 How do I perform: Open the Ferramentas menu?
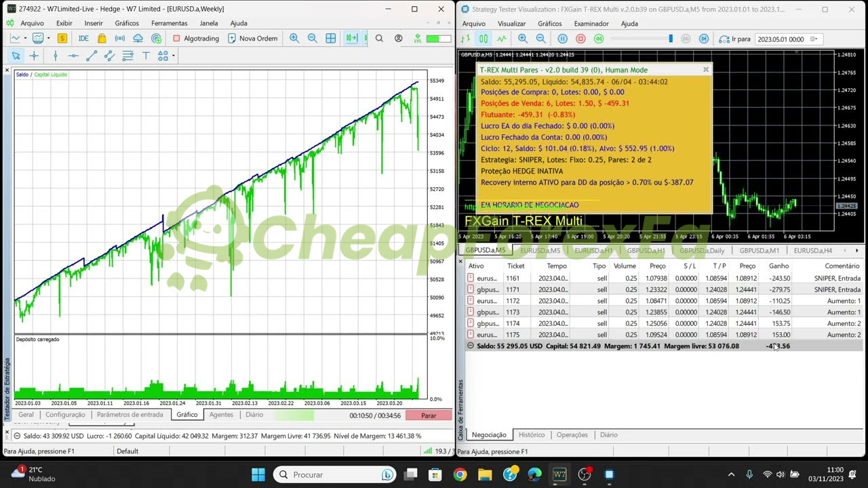click(170, 23)
